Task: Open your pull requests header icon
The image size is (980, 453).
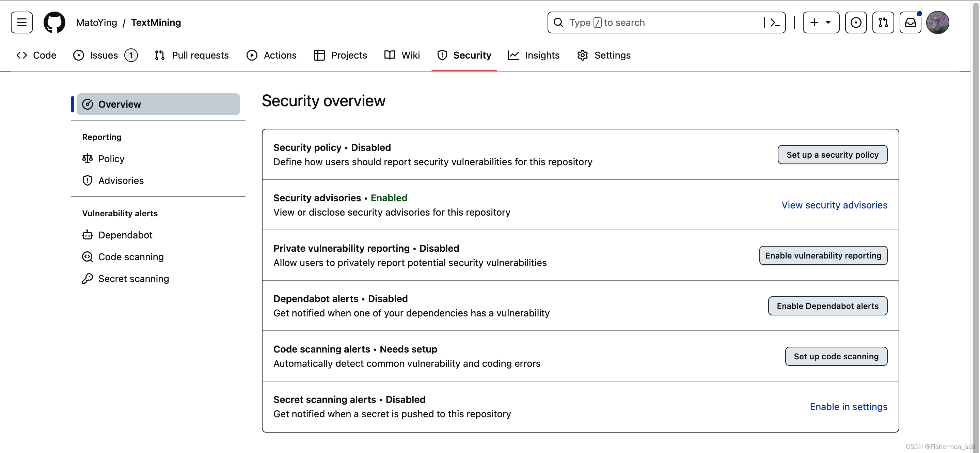Action: [x=883, y=22]
